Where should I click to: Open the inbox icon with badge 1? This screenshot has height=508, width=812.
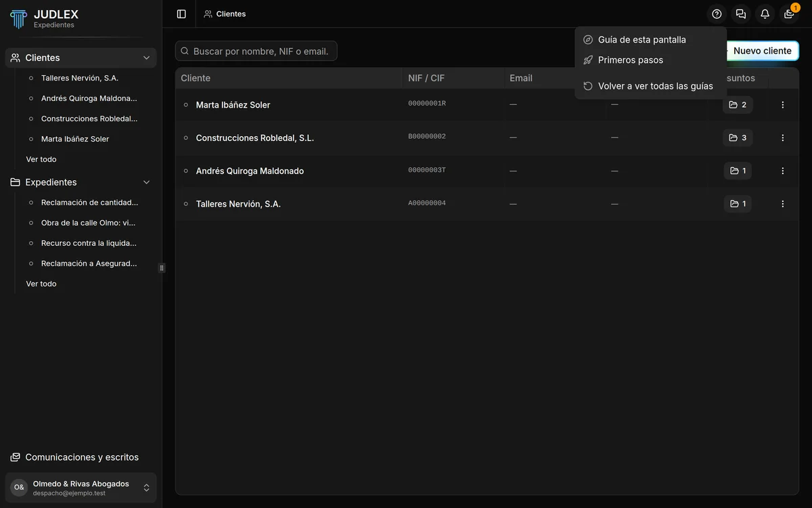point(789,14)
